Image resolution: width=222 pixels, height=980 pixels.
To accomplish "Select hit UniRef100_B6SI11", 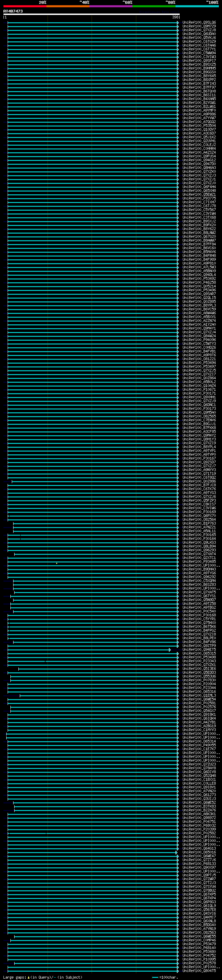I will pos(199,95).
